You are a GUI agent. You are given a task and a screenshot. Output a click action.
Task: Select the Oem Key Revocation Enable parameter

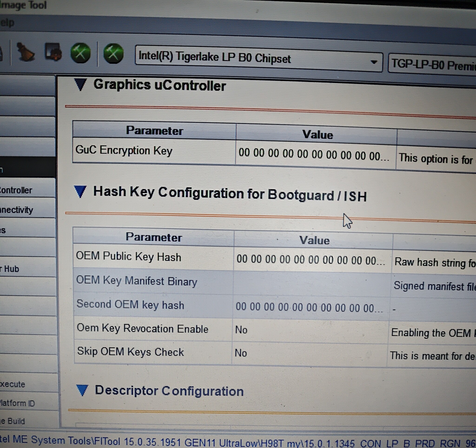coord(153,329)
